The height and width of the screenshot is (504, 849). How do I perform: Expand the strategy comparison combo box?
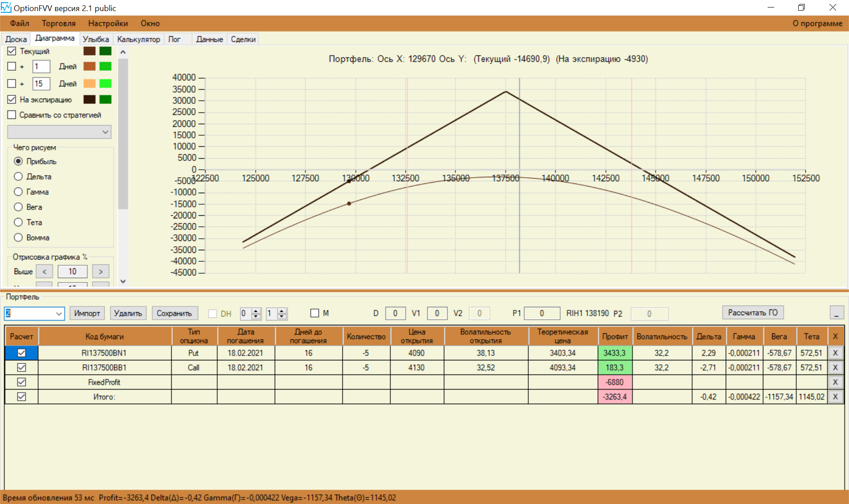pos(105,132)
